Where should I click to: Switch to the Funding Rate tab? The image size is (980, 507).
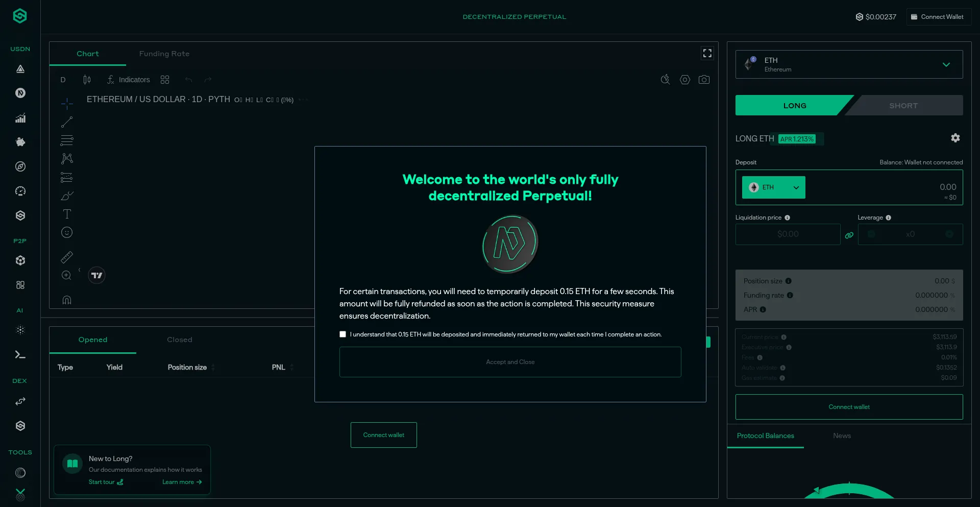point(164,54)
